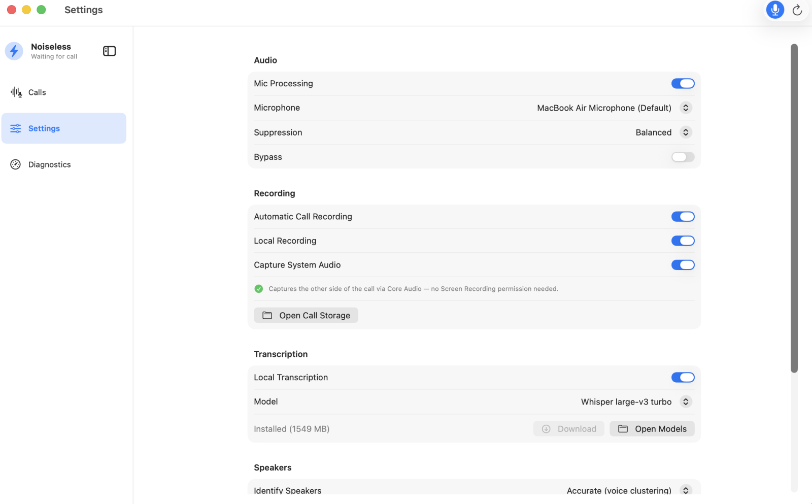Click the blue microphone icon in title bar
Image resolution: width=812 pixels, height=504 pixels.
point(775,10)
